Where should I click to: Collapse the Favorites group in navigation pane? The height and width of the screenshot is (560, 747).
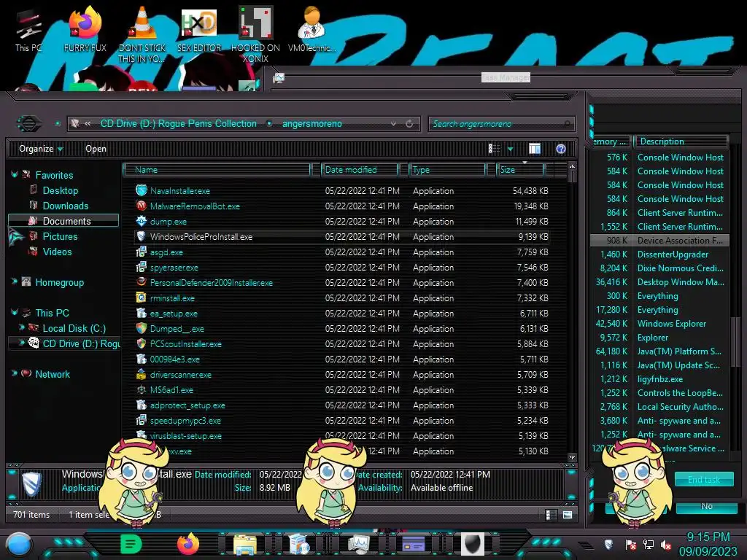15,175
